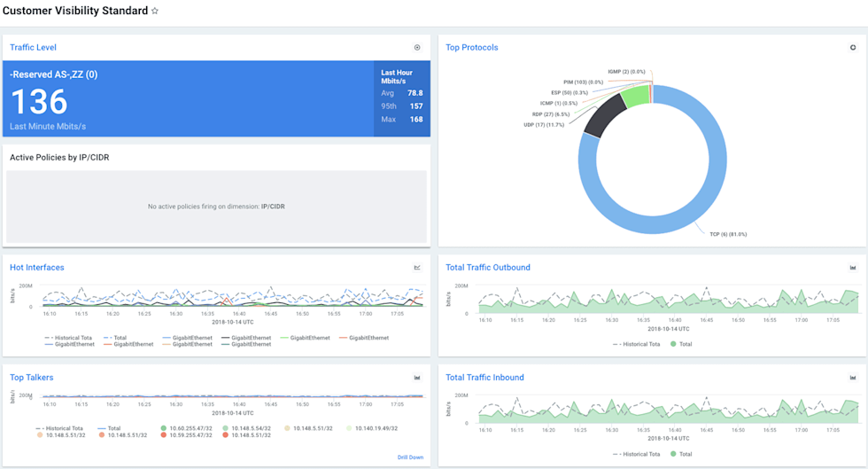
Task: Open the Top Protocols panel options icon
Action: 853,48
